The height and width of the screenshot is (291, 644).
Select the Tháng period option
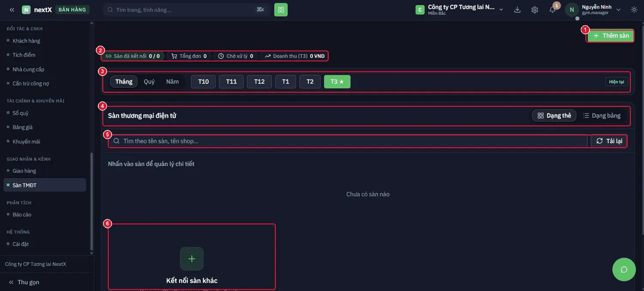click(124, 82)
